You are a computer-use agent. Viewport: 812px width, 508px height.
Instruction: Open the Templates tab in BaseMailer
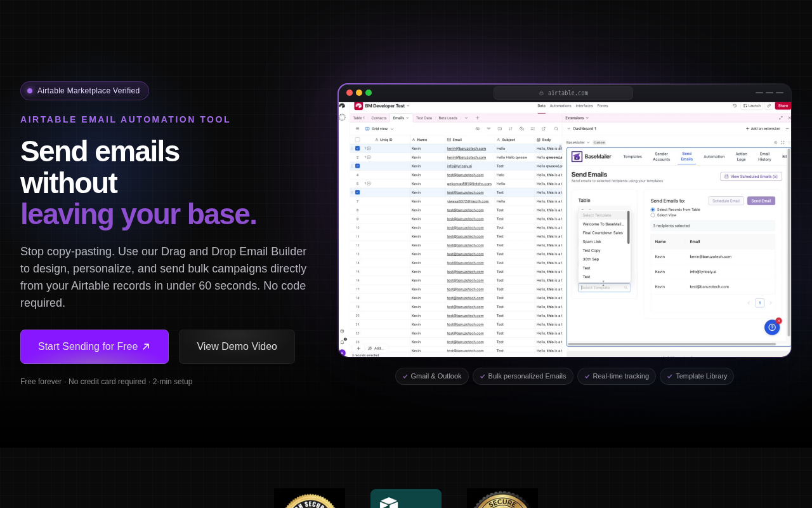(632, 156)
